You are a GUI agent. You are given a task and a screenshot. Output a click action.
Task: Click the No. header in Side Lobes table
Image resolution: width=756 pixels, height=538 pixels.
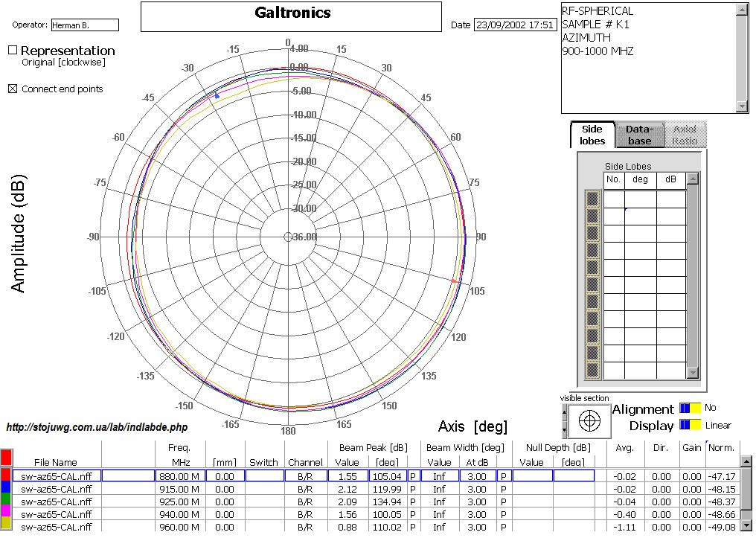click(613, 179)
